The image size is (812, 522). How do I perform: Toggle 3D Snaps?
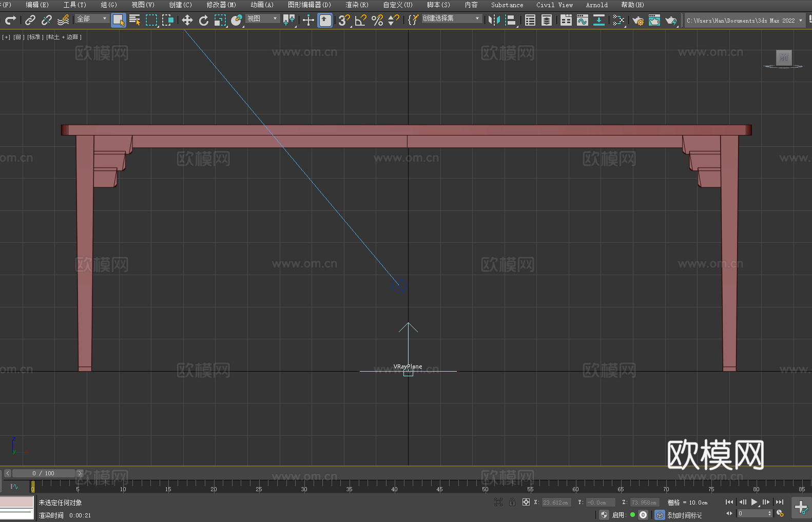pyautogui.click(x=344, y=20)
